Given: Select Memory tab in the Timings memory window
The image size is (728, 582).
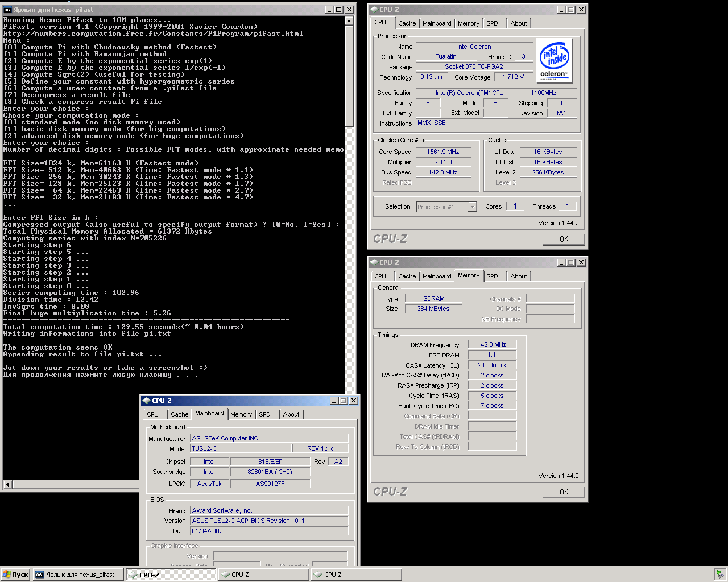Looking at the screenshot, I should coord(469,275).
